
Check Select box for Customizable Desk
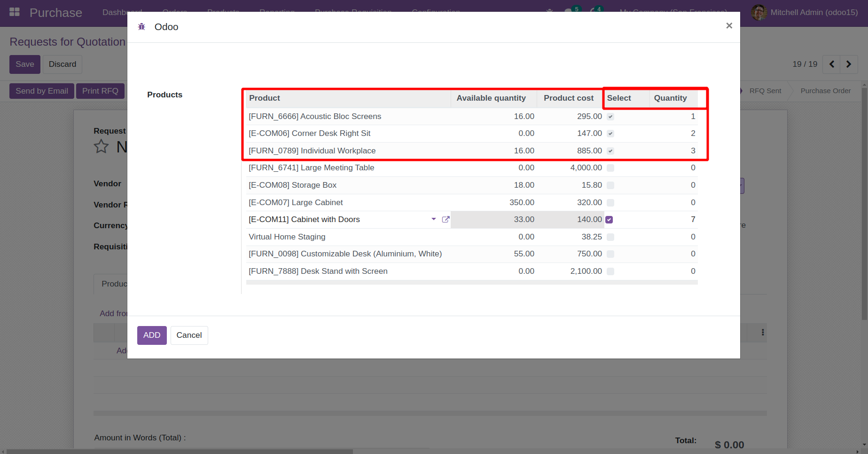click(610, 254)
